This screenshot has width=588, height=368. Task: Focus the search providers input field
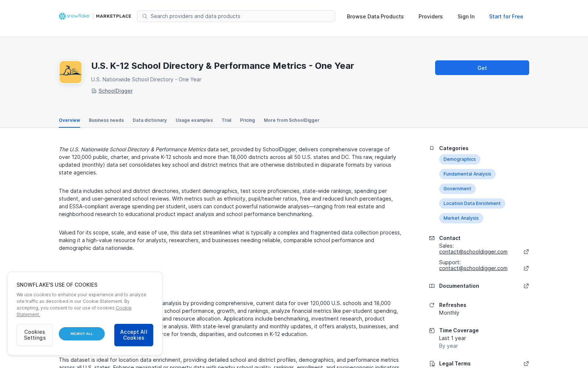tap(236, 16)
